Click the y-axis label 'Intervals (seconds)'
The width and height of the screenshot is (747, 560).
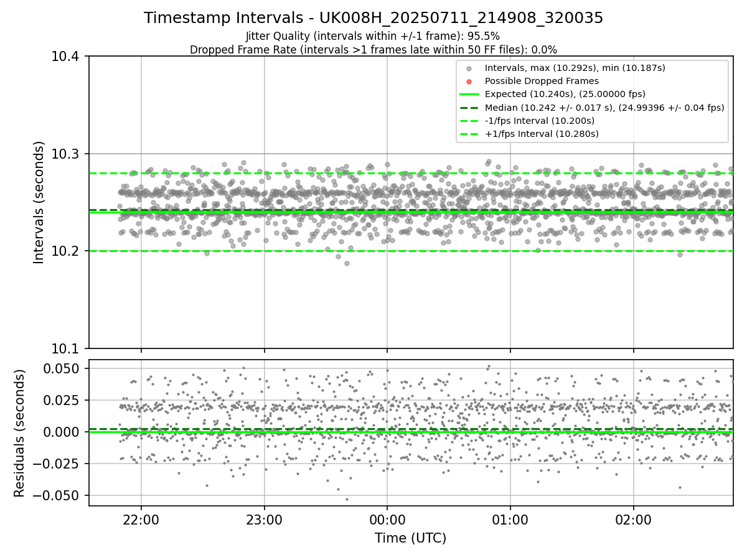coord(39,202)
